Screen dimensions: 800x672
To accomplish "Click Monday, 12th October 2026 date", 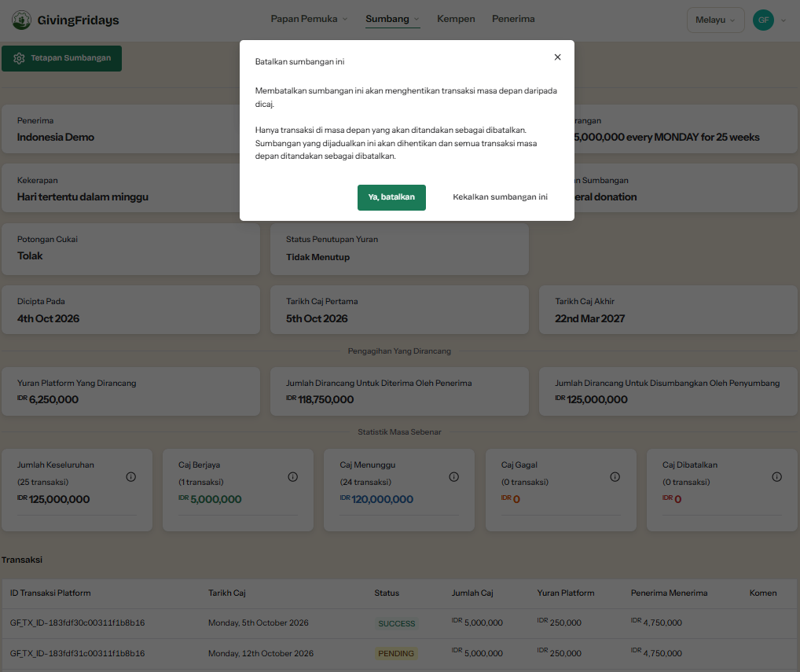I will (x=261, y=653).
